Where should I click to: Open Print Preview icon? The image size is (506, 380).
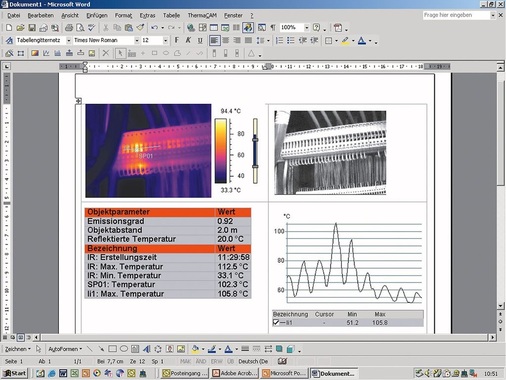tap(80, 28)
